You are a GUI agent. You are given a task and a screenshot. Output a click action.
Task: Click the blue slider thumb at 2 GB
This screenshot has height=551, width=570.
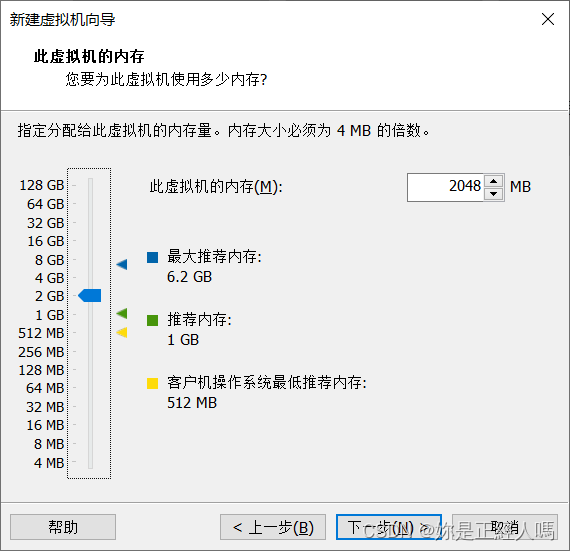tap(89, 295)
